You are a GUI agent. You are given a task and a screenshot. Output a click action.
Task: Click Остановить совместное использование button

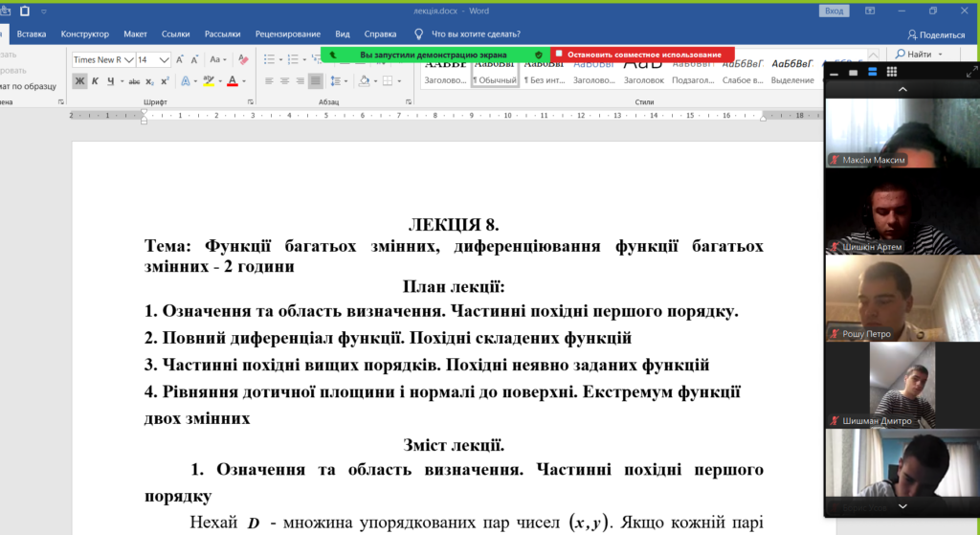coord(642,55)
